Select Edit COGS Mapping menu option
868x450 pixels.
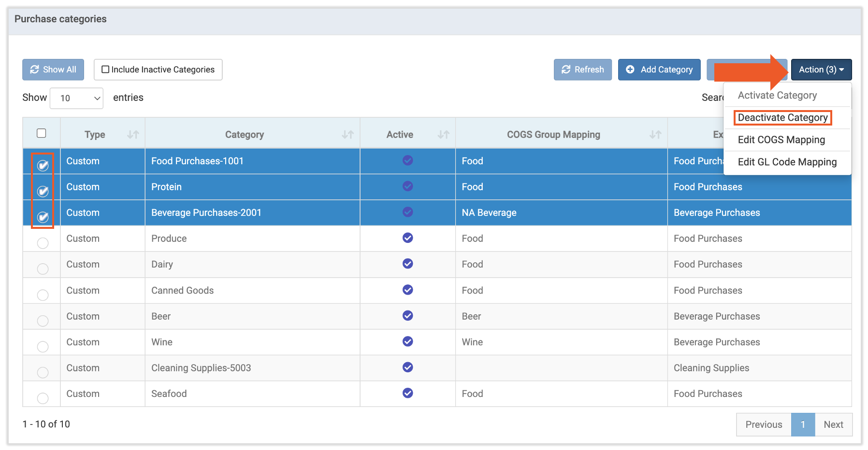[781, 140]
